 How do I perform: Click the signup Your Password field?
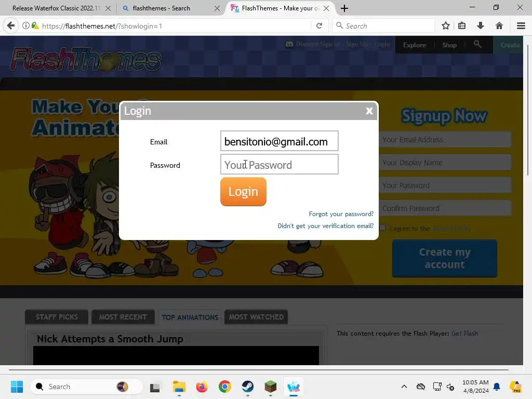445,185
